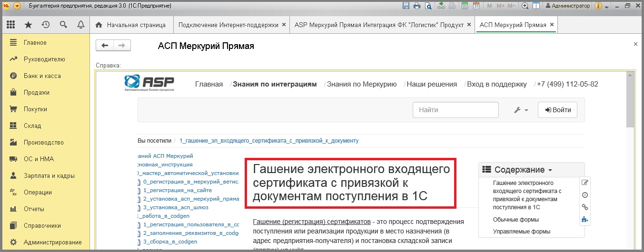644x252 pixels.
Task: Open the Продажи section
Action: coord(46,92)
